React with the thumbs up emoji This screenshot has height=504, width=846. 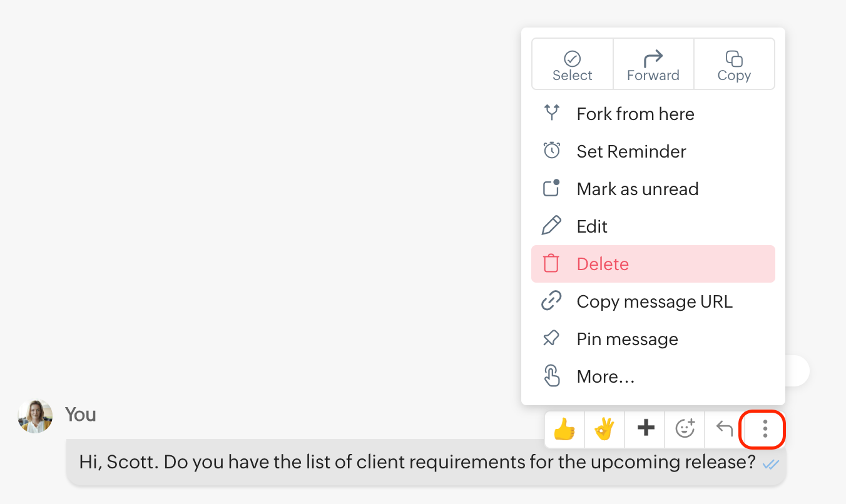tap(564, 429)
